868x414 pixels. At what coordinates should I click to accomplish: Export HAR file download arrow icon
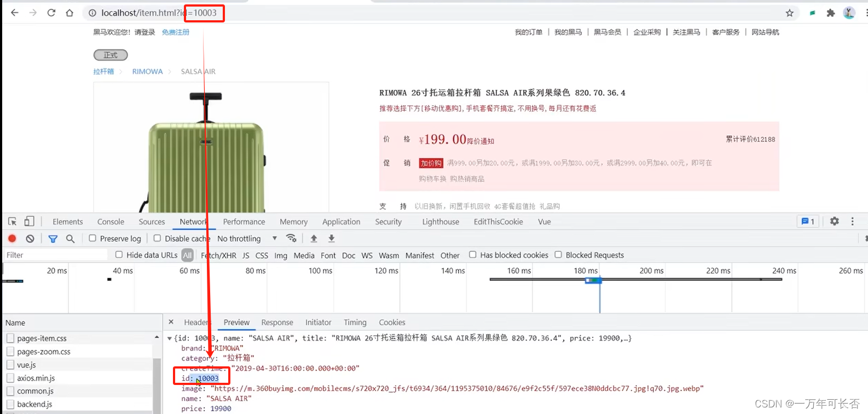point(331,238)
